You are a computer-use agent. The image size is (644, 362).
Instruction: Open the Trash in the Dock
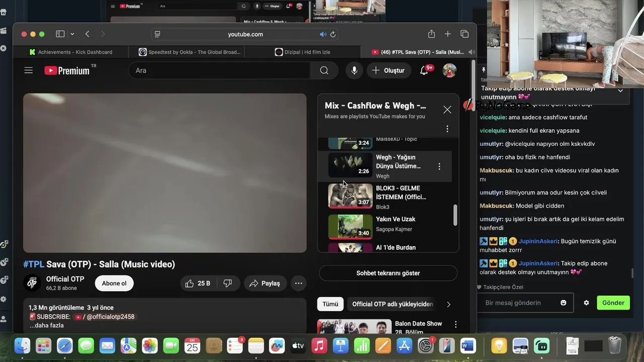pos(615,345)
